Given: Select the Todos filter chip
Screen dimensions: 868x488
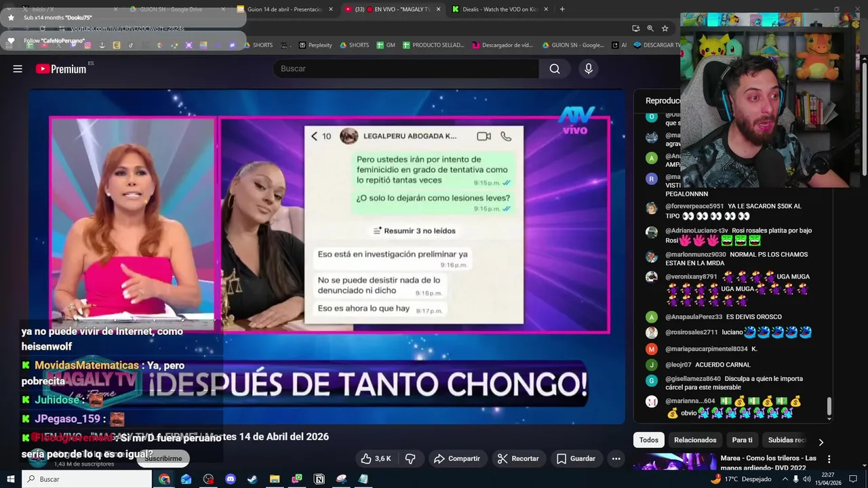Looking at the screenshot, I should pos(649,440).
